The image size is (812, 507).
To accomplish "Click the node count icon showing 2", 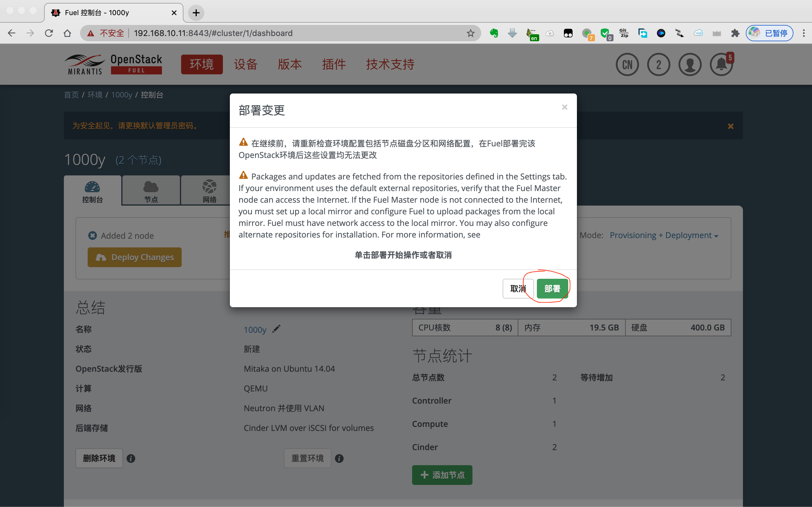I will tap(658, 64).
